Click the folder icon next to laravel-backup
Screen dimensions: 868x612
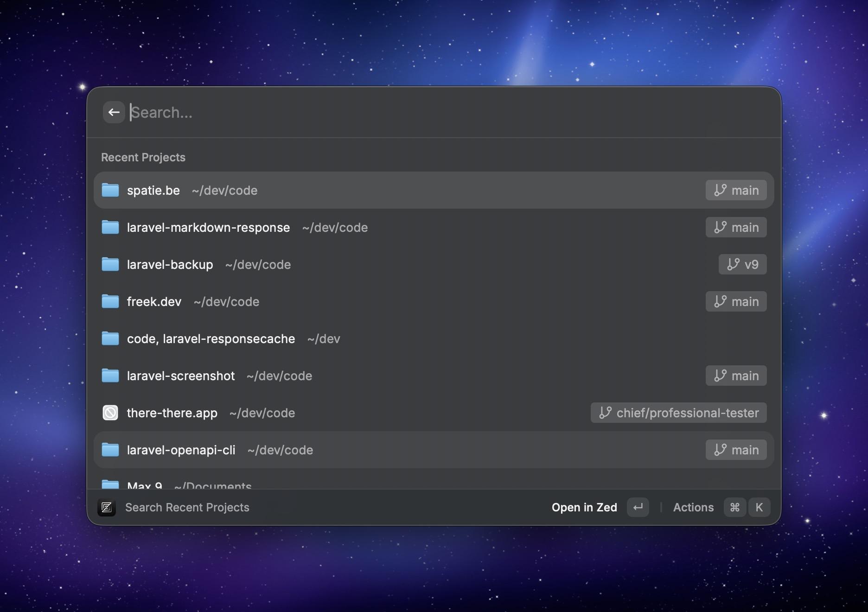point(110,264)
